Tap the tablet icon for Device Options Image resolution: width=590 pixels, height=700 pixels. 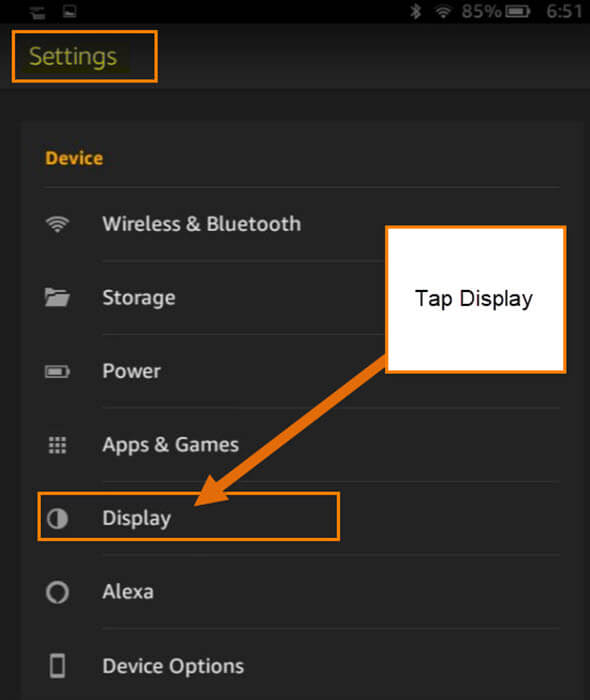57,666
